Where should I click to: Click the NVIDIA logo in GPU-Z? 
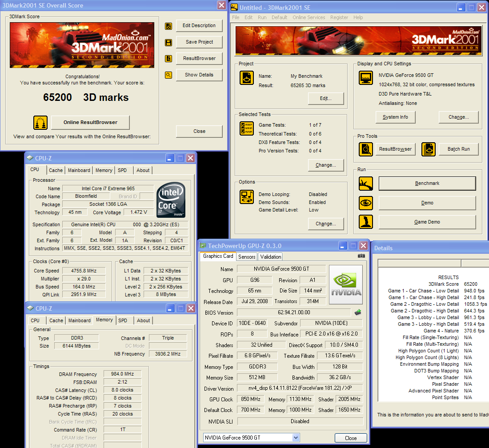coord(346,284)
